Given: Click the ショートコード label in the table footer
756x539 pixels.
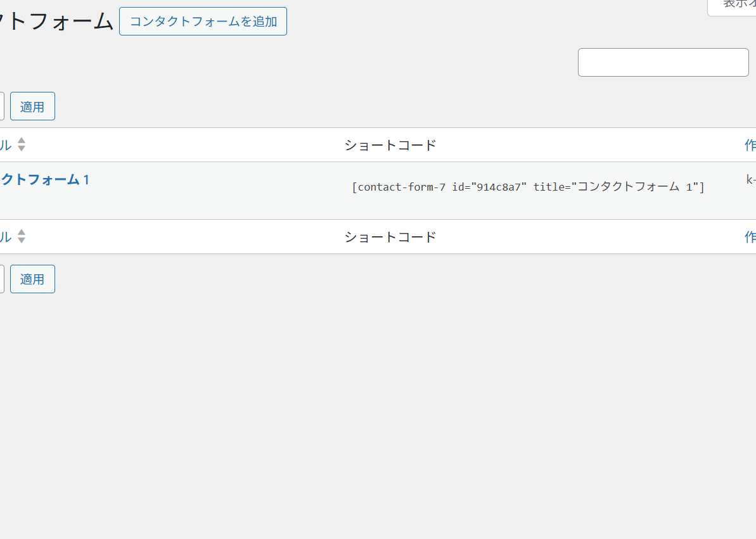Looking at the screenshot, I should (390, 237).
